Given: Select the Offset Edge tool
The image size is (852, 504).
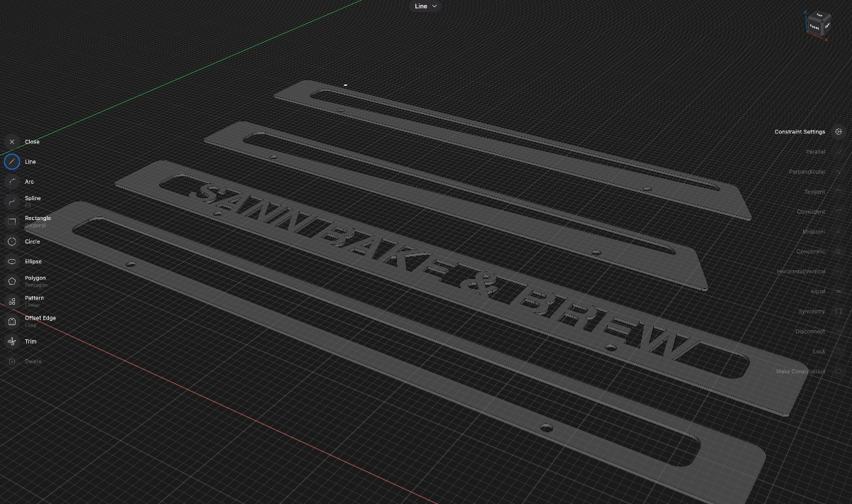Looking at the screenshot, I should pos(12,321).
